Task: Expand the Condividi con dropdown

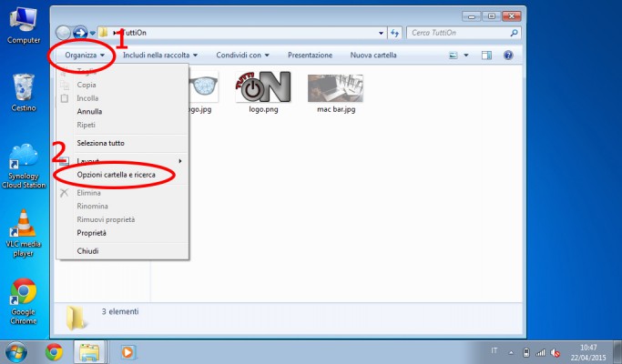Action: click(242, 56)
